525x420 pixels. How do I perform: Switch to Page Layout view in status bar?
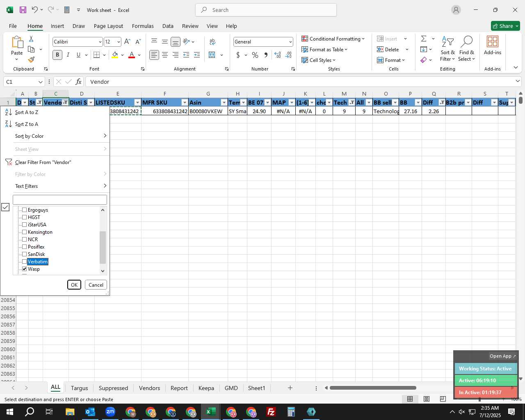point(427,399)
